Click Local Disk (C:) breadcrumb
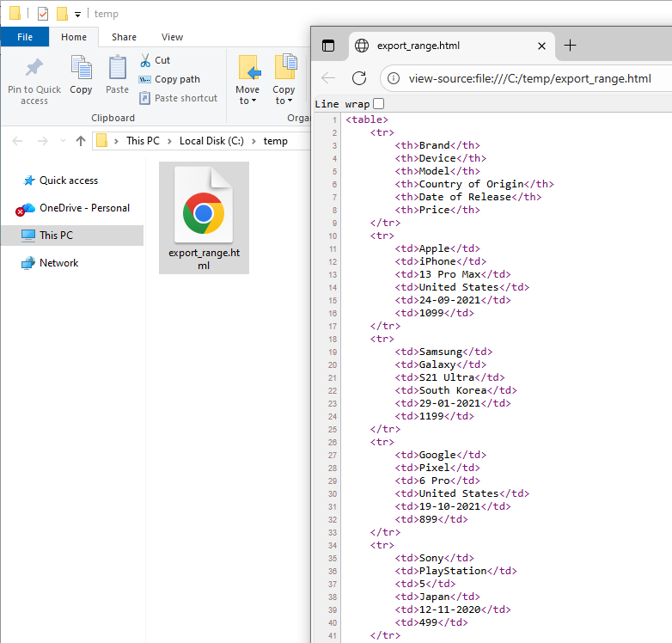 (211, 141)
